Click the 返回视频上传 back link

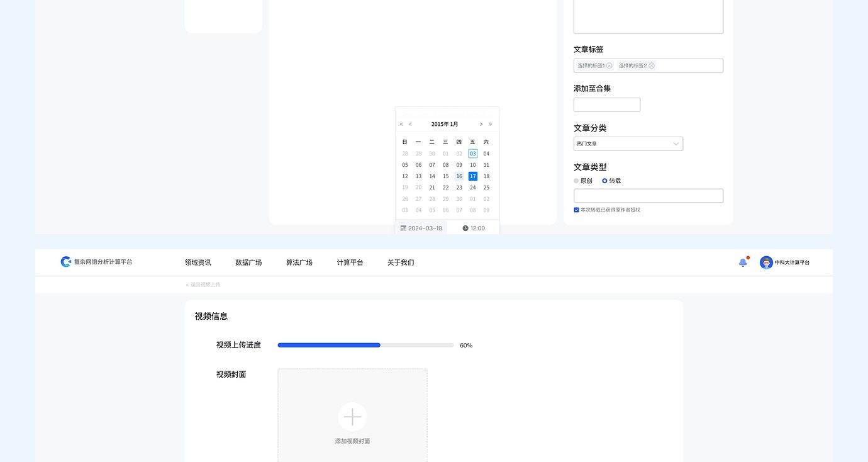pyautogui.click(x=203, y=285)
